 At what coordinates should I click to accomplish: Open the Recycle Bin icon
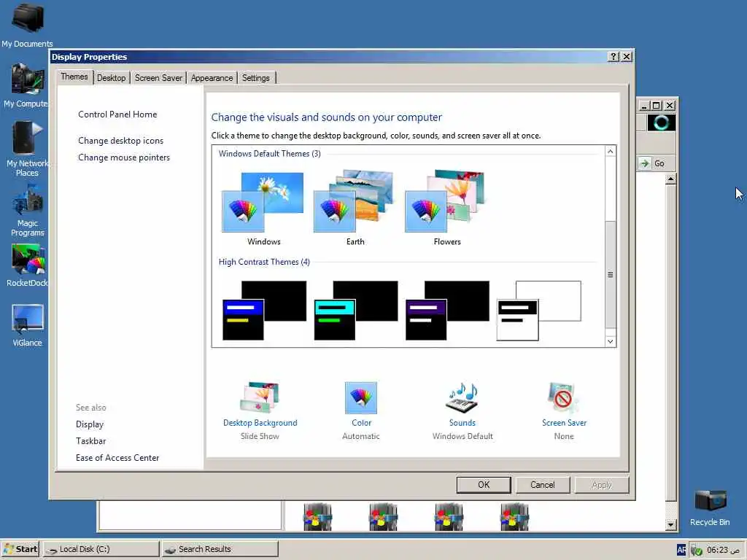[x=710, y=507]
